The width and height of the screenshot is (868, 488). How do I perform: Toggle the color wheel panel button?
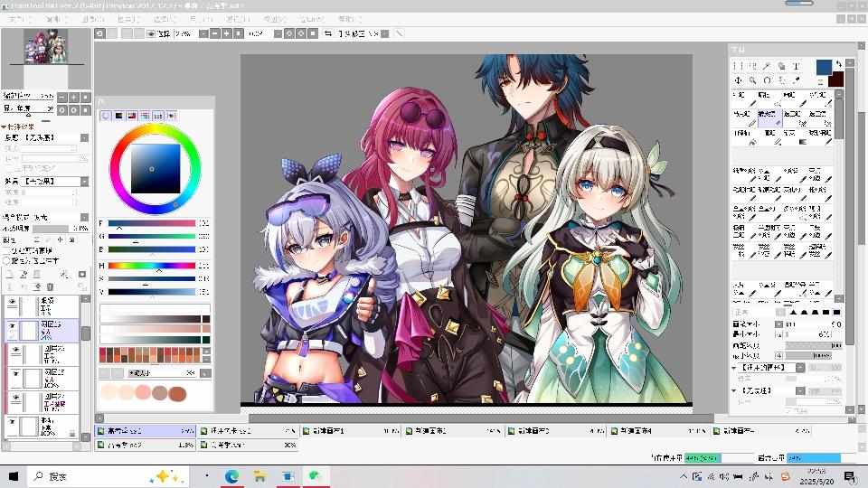click(x=106, y=116)
